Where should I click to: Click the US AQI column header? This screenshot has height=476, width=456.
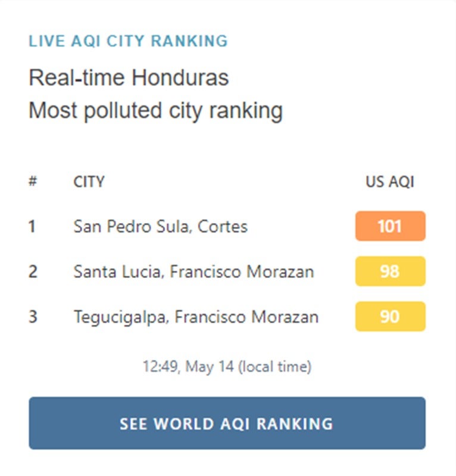coord(390,182)
